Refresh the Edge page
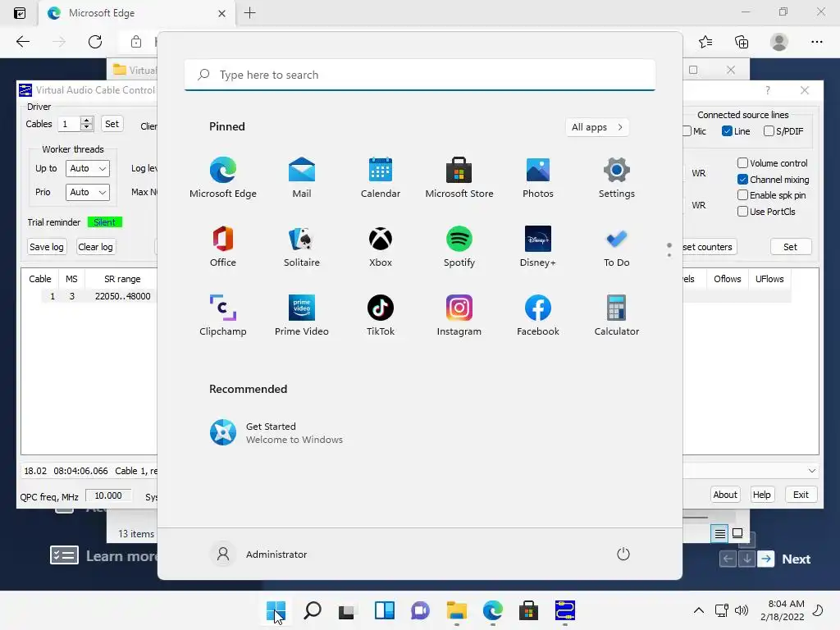 tap(95, 42)
